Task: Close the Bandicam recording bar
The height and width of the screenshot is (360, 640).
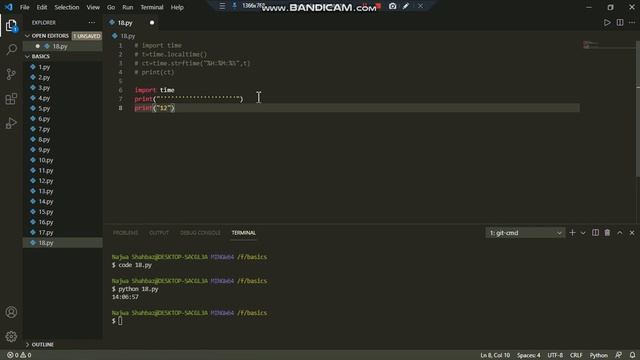Action: coord(420,6)
